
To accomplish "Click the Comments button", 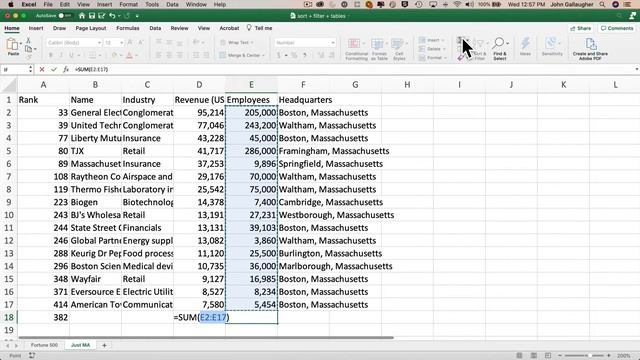I will point(617,28).
